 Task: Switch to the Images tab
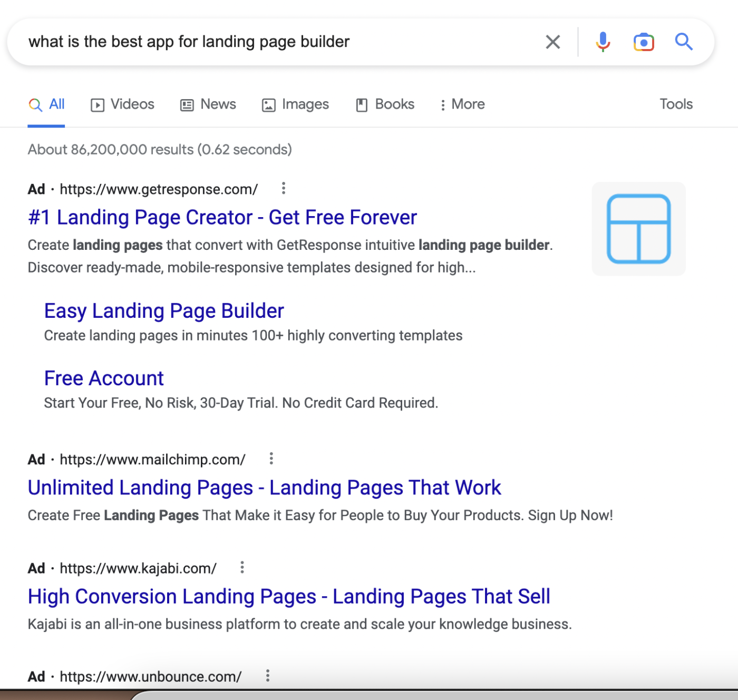tap(295, 104)
